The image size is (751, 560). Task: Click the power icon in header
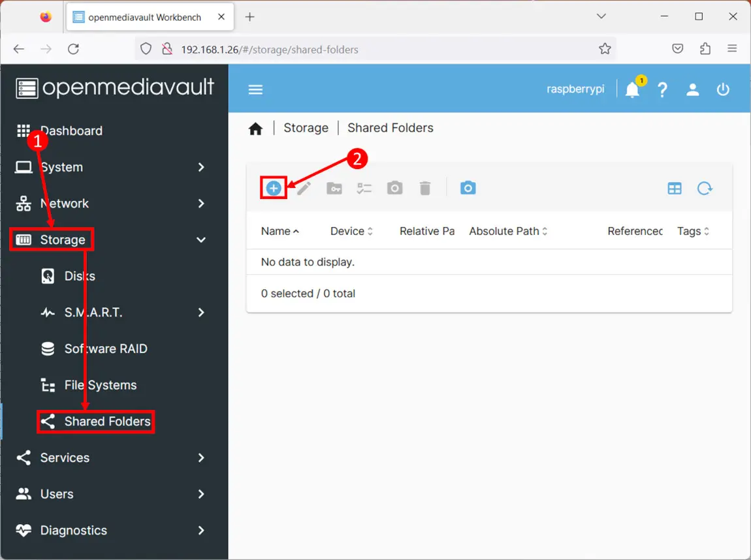point(723,90)
